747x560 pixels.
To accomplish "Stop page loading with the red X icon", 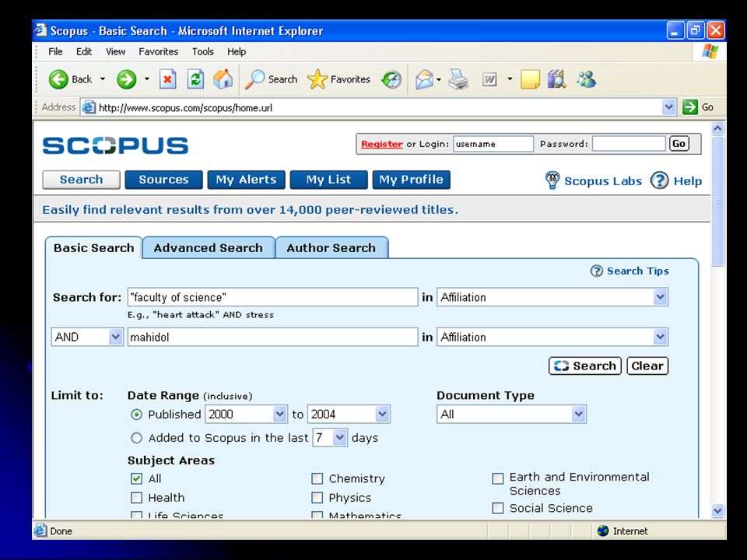I will pos(167,79).
